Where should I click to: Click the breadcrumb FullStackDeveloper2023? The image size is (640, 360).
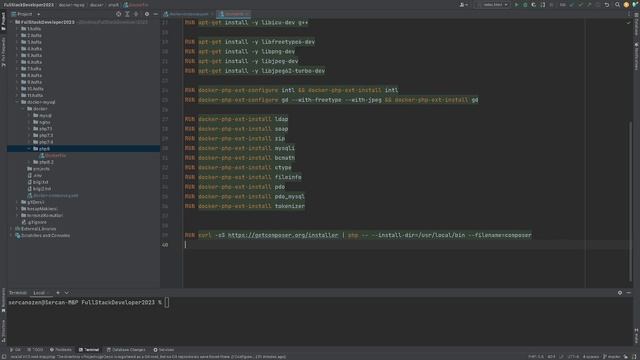(x=29, y=5)
